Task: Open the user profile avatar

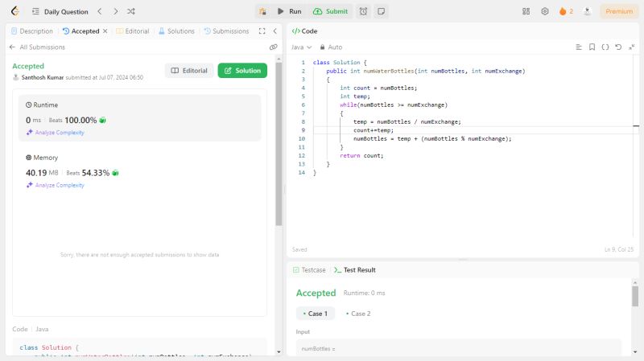Action: pyautogui.click(x=588, y=11)
